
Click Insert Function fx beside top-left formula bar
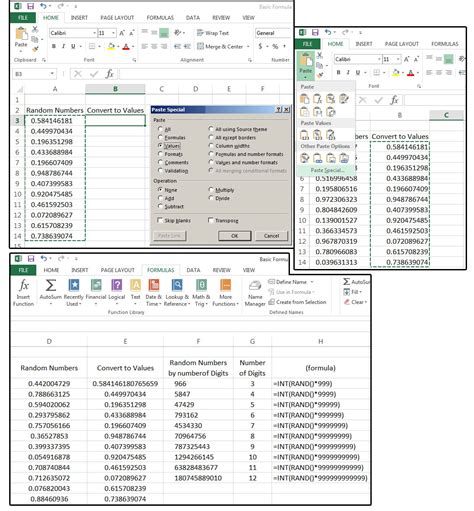coord(110,74)
